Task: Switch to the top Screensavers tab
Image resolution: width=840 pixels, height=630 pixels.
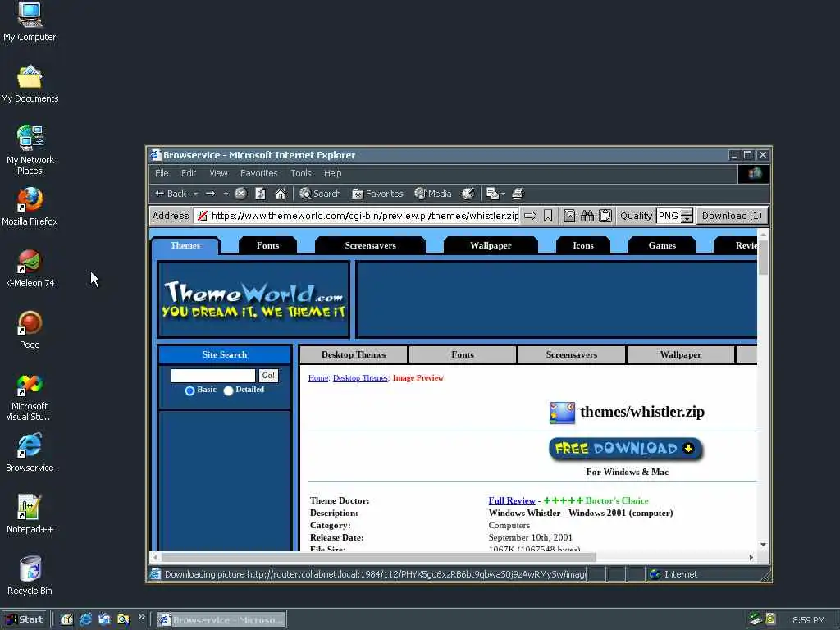Action: coord(370,245)
